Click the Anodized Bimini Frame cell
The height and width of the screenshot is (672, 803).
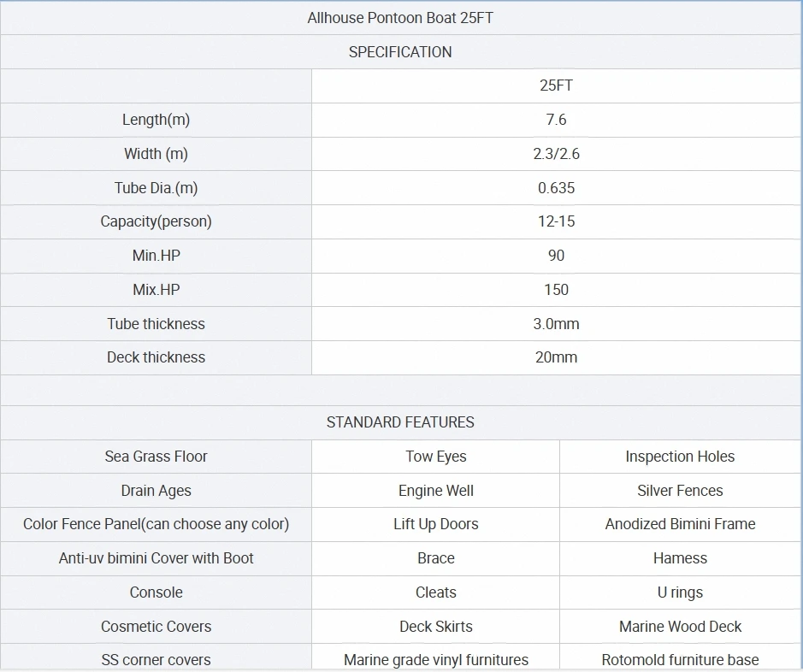pyautogui.click(x=680, y=524)
